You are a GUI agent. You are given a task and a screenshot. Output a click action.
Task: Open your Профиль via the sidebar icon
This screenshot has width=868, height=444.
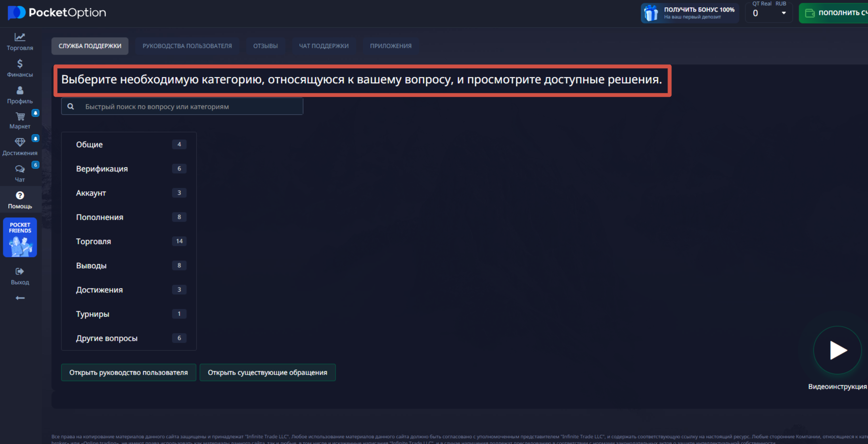[x=20, y=93]
